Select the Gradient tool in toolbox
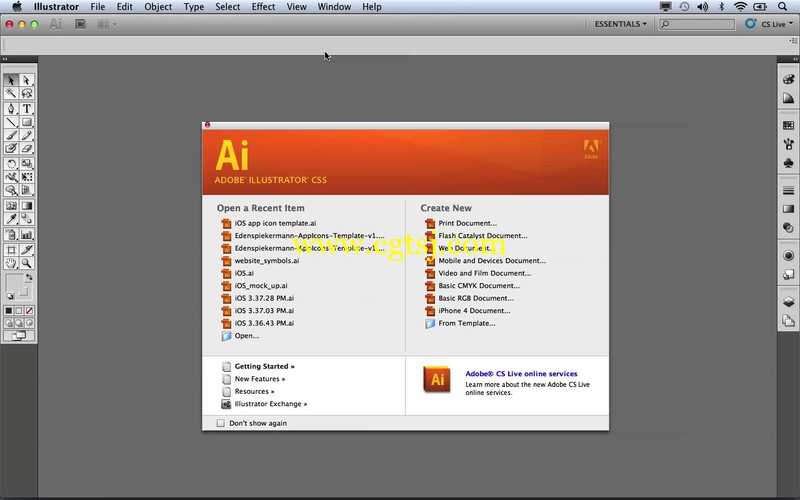800x500 pixels. pos(27,206)
